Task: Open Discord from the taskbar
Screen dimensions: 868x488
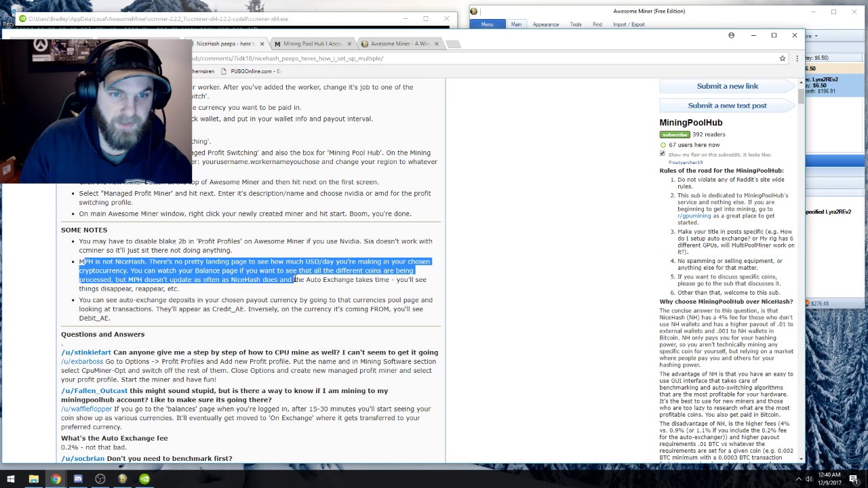Action: [x=78, y=479]
